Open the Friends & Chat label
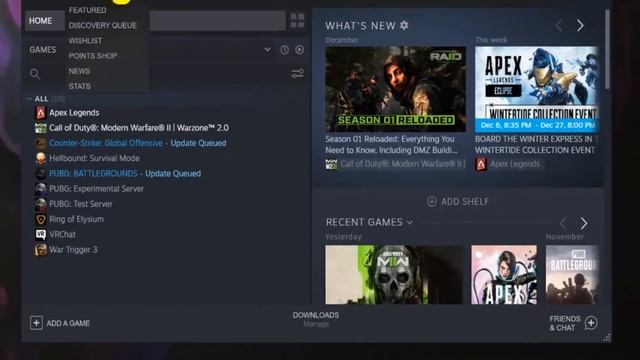Screen dimensions: 640x360 click(x=565, y=323)
